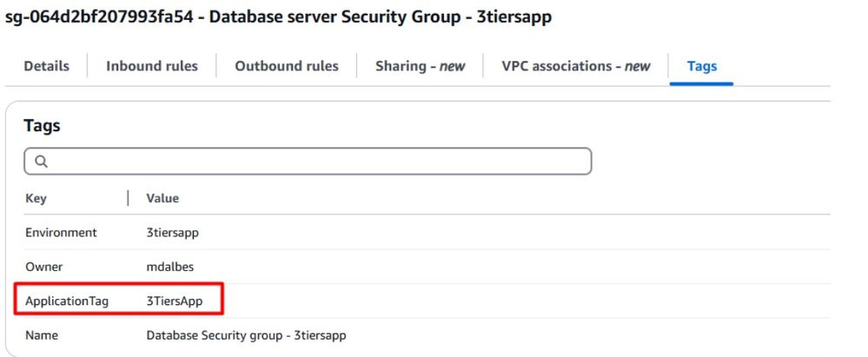Select the Tags tab
868x357 pixels.
(701, 66)
